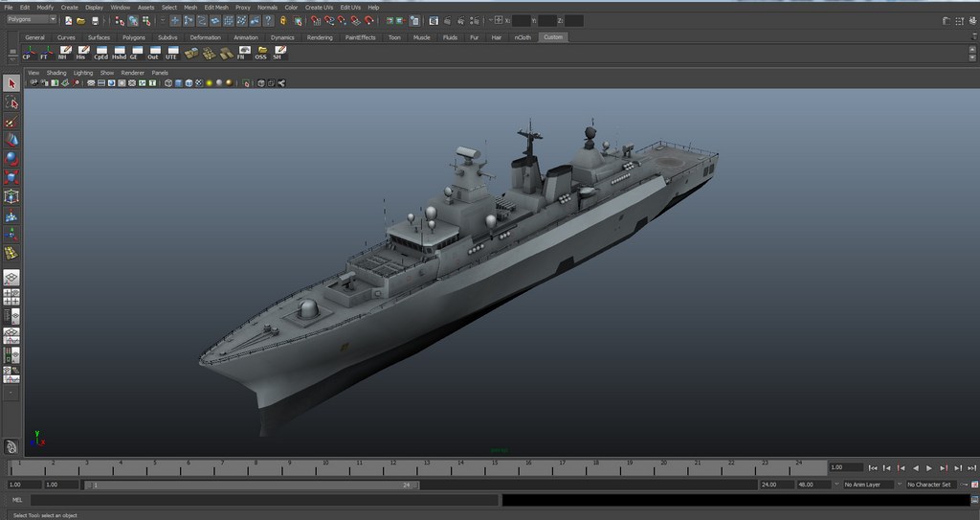Click the Hshd shelf icon
Viewport: 980px width, 520px height.
[x=119, y=53]
